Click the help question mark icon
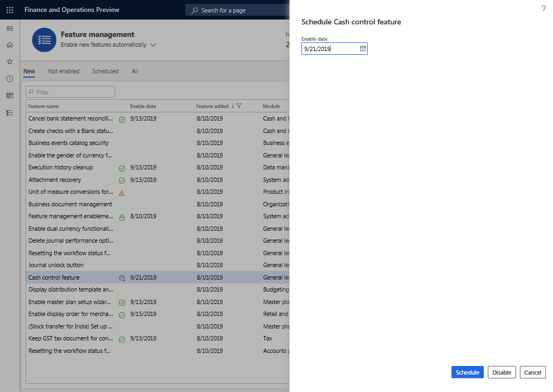 click(543, 9)
